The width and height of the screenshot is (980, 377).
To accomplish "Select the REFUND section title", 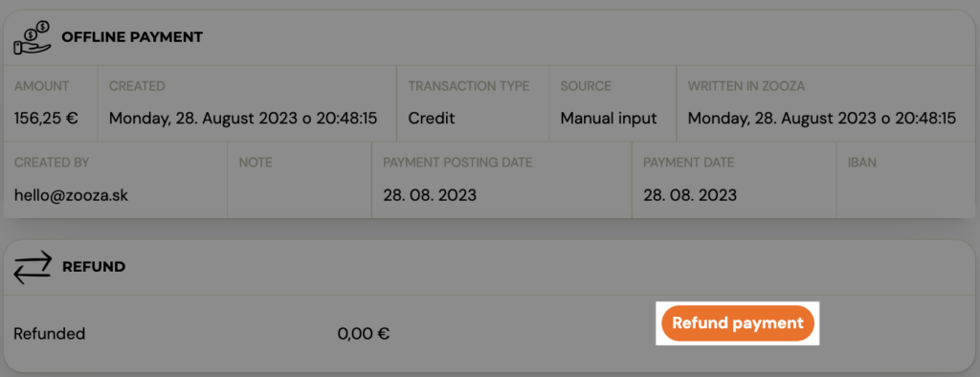I will 94,267.
